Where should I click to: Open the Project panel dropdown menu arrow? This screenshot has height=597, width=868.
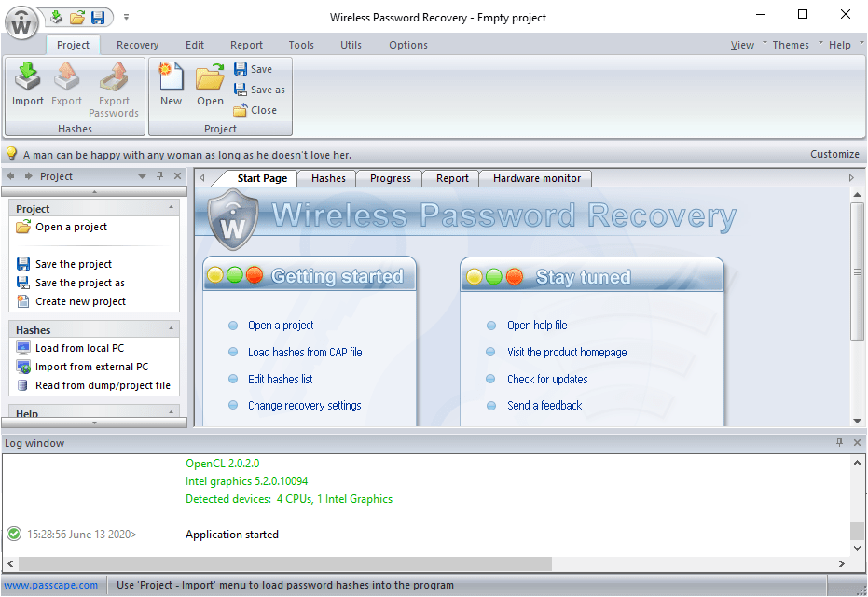142,176
